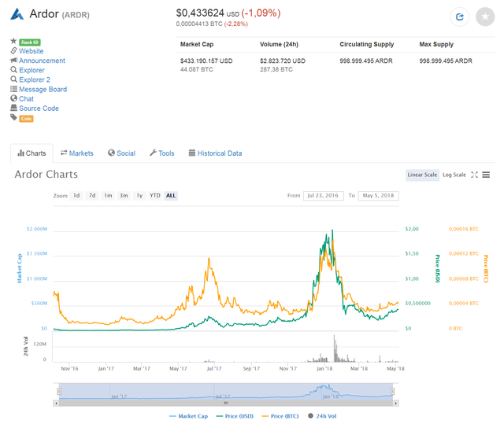Set zoom to ALL
This screenshot has width=504, height=424.
pos(171,195)
